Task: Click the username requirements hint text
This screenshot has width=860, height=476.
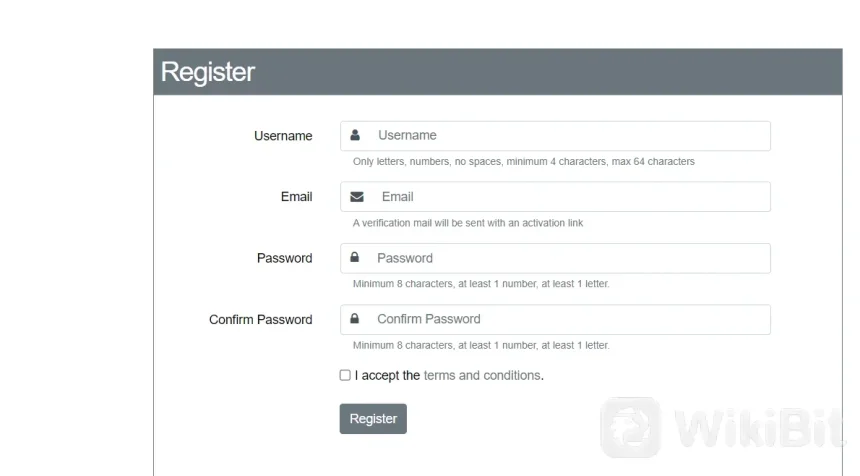Action: point(523,161)
